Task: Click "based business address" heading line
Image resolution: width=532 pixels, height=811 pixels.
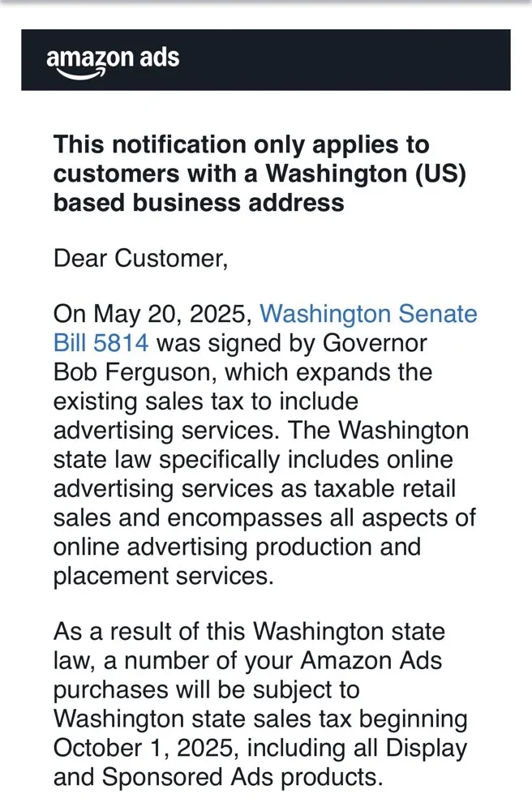Action: (x=199, y=202)
